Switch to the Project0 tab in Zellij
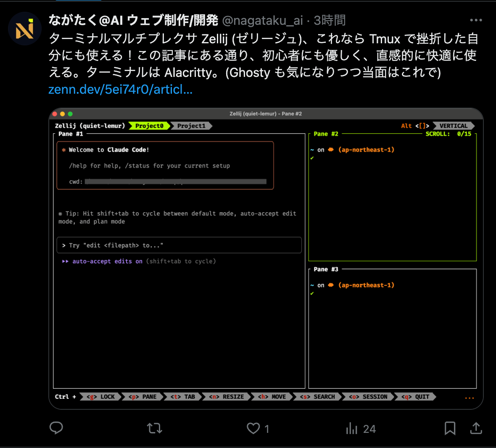This screenshot has height=448, width=496. click(149, 126)
